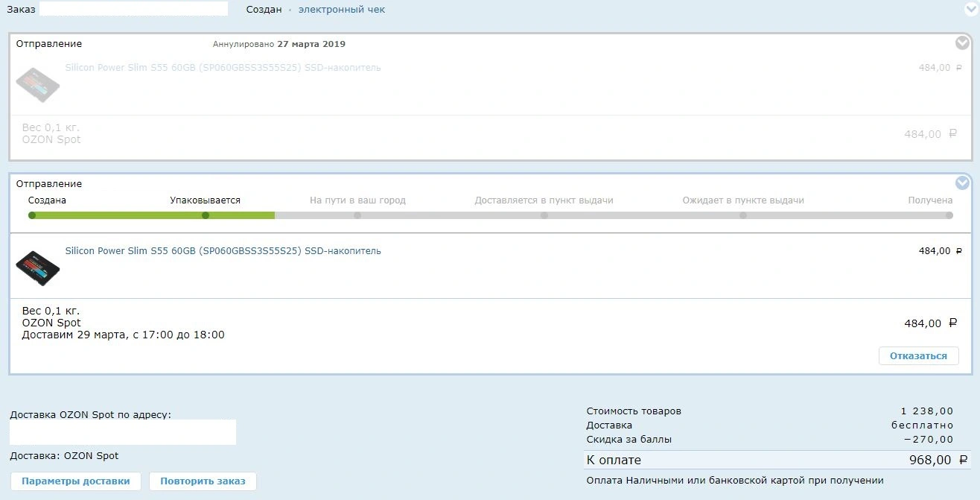Click the Доставляется в пункт выдачи step dot
Viewport: 980px width, 500px height.
point(544,215)
